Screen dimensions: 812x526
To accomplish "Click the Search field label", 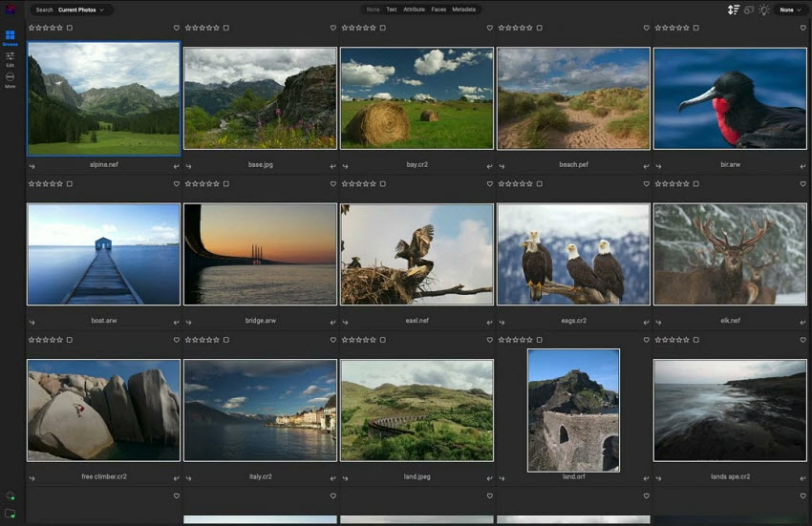I will 45,10.
